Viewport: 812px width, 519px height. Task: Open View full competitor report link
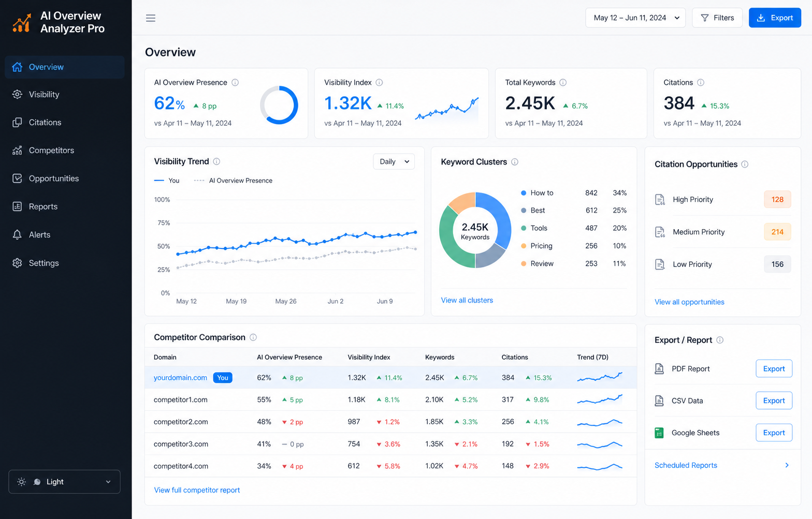coord(197,490)
